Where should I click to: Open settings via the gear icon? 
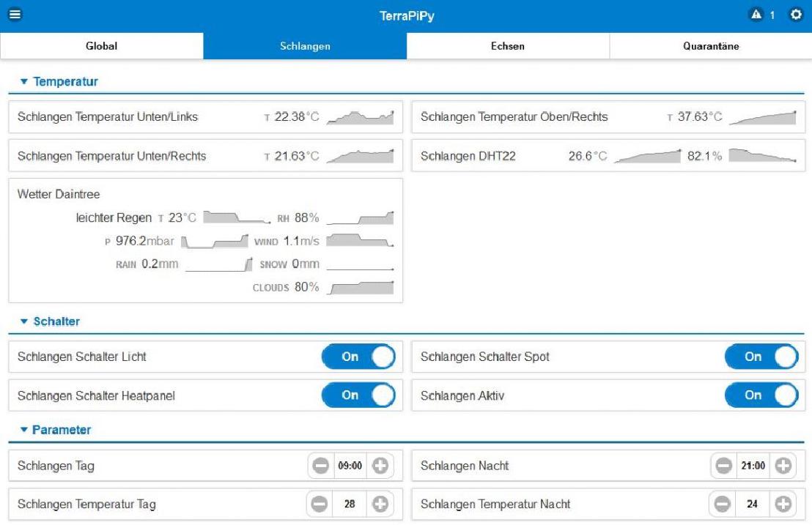796,15
